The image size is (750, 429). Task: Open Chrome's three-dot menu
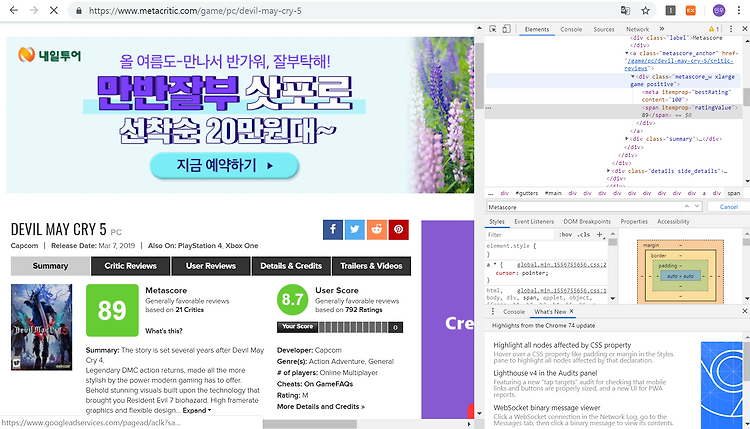(x=739, y=11)
